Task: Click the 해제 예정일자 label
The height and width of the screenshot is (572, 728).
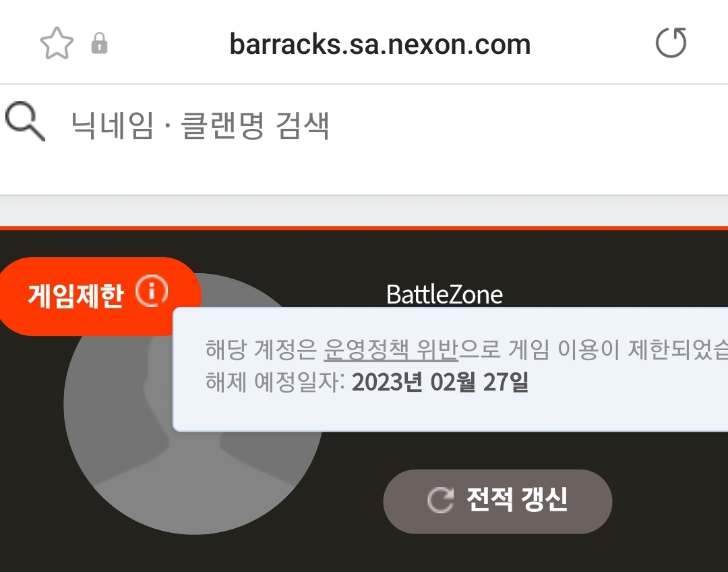Action: click(x=275, y=382)
